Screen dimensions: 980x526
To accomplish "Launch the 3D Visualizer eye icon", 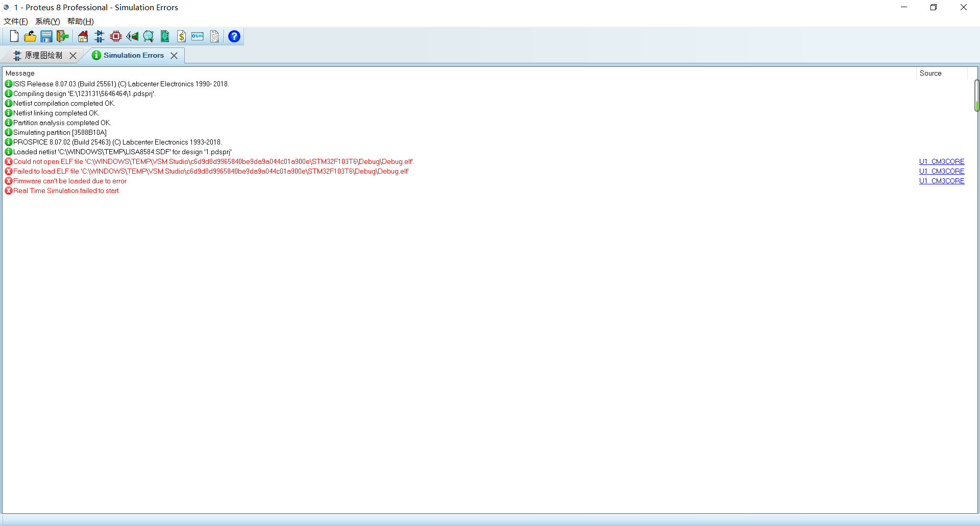I will (132, 36).
